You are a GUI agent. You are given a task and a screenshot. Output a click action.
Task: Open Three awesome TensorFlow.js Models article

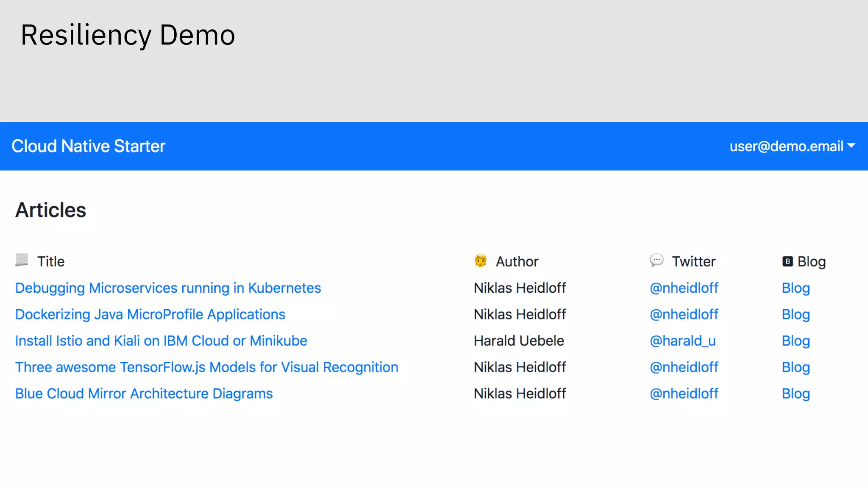pos(206,367)
